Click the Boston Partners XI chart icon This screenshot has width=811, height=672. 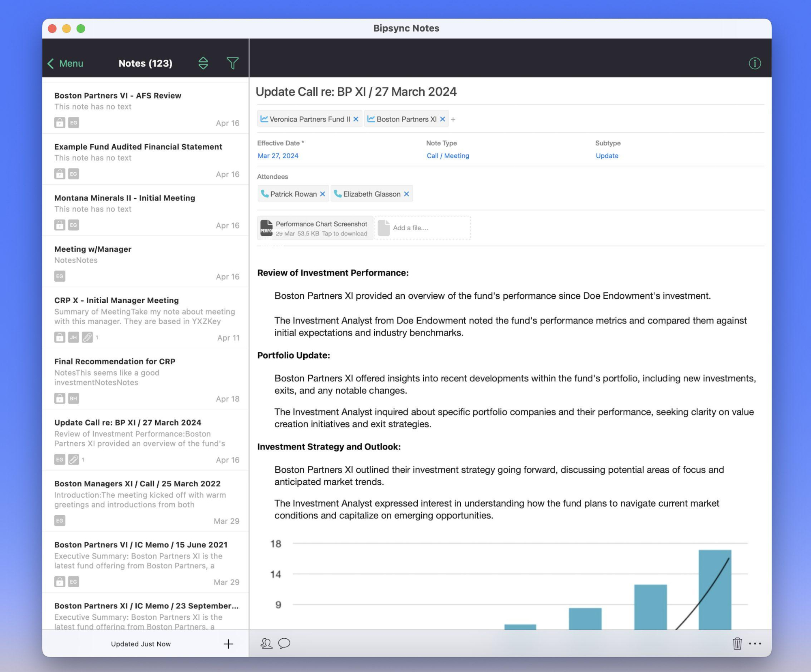(371, 119)
